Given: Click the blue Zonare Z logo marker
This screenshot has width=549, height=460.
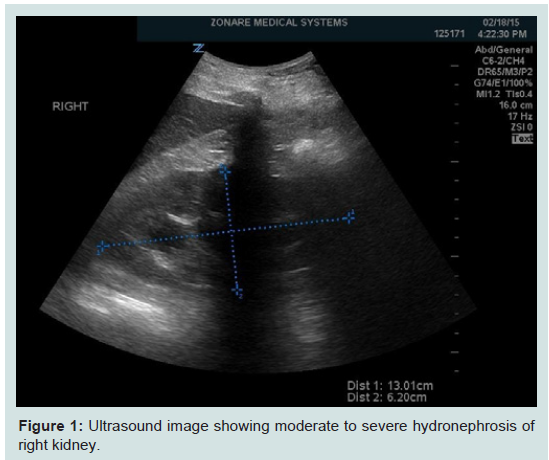Looking at the screenshot, I should pos(199,48).
